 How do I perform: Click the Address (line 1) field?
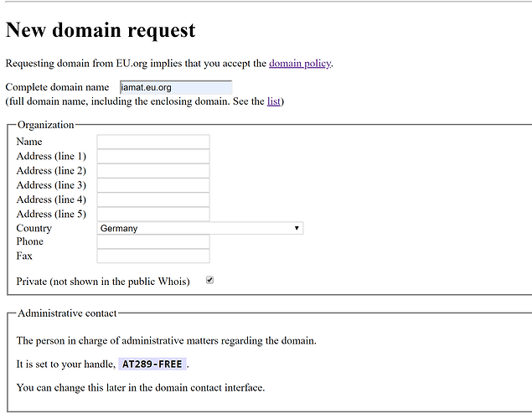pyautogui.click(x=153, y=156)
